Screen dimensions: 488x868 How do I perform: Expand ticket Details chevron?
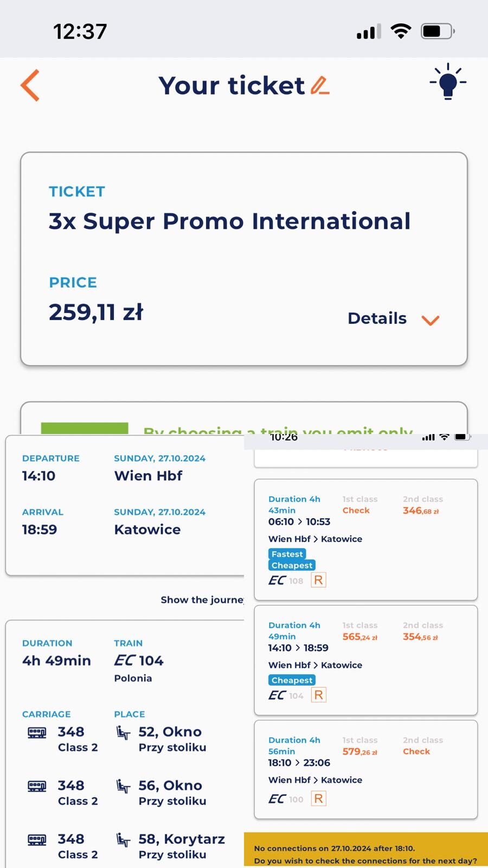[431, 320]
